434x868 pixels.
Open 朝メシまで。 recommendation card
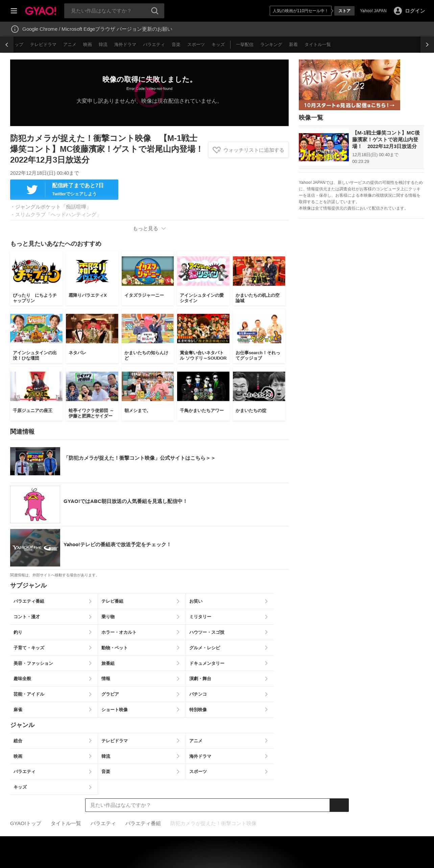[148, 394]
